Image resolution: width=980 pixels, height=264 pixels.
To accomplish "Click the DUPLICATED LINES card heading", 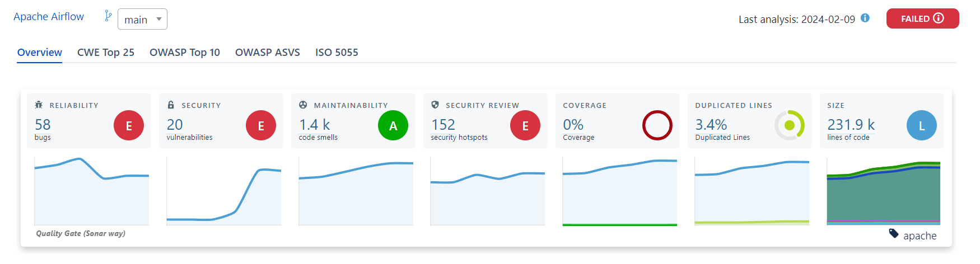I will tap(734, 105).
